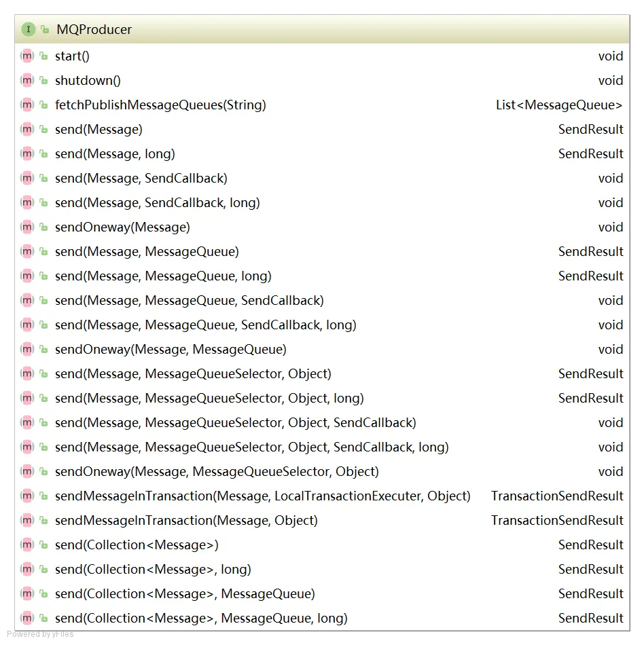Click method icon for send(Collection<Message>, MessageQueue)
This screenshot has width=644, height=645.
[27, 593]
